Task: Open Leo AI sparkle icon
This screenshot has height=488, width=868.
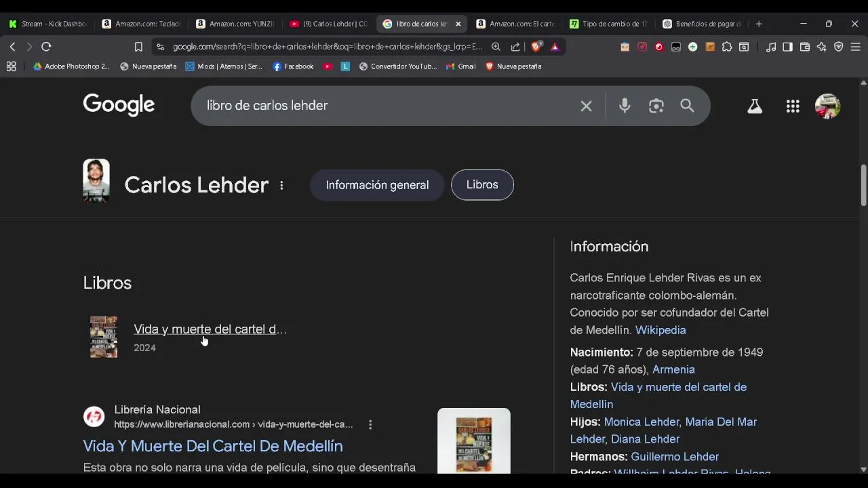Action: (822, 47)
